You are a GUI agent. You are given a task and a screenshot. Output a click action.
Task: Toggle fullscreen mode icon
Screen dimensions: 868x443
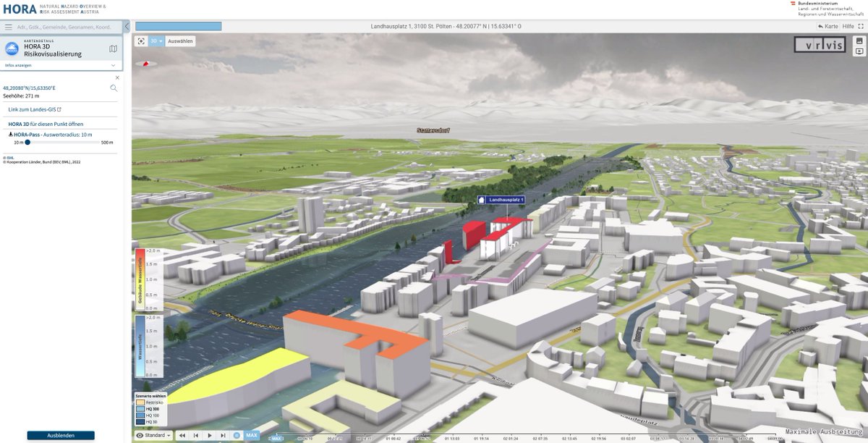[x=859, y=27]
